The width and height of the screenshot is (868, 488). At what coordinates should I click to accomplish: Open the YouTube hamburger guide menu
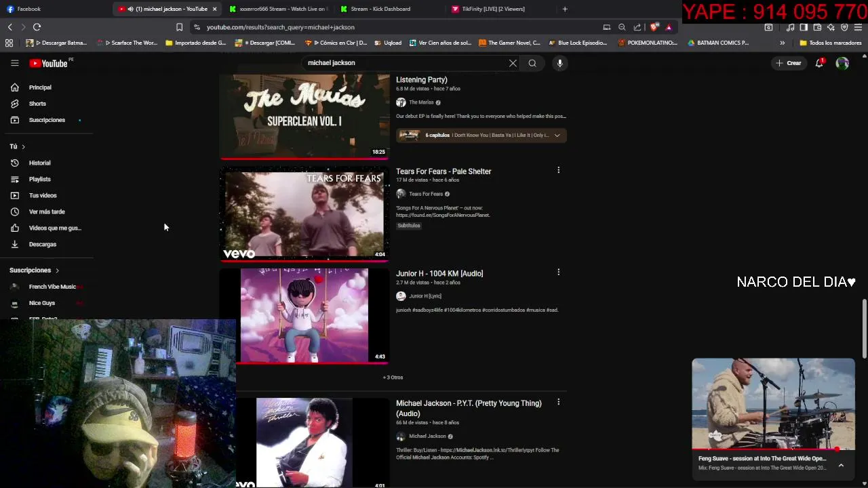pos(14,63)
